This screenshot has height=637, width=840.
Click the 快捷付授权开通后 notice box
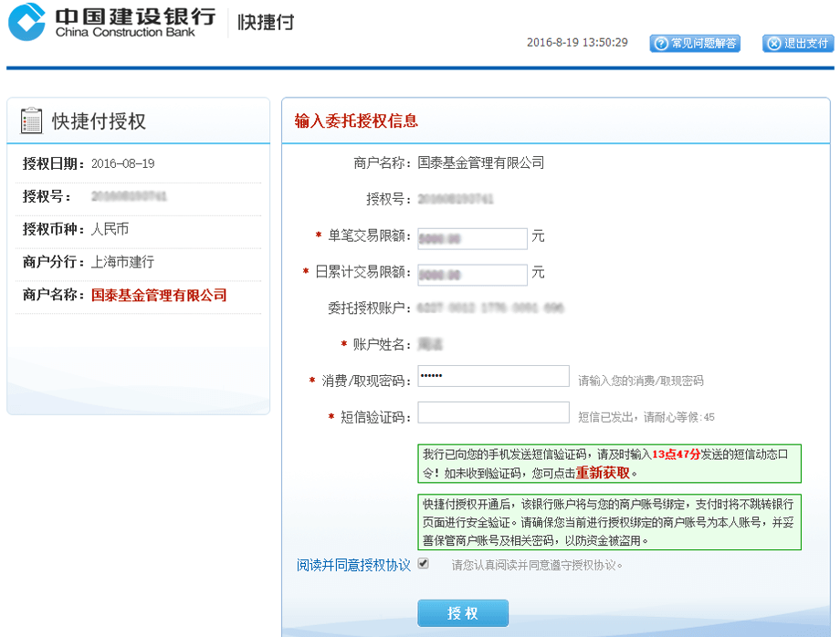(609, 522)
